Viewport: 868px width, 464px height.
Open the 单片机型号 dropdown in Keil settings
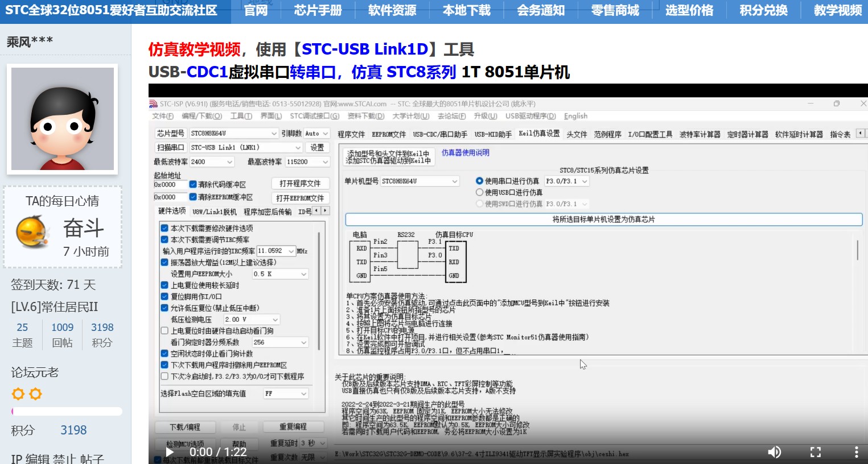tap(420, 181)
